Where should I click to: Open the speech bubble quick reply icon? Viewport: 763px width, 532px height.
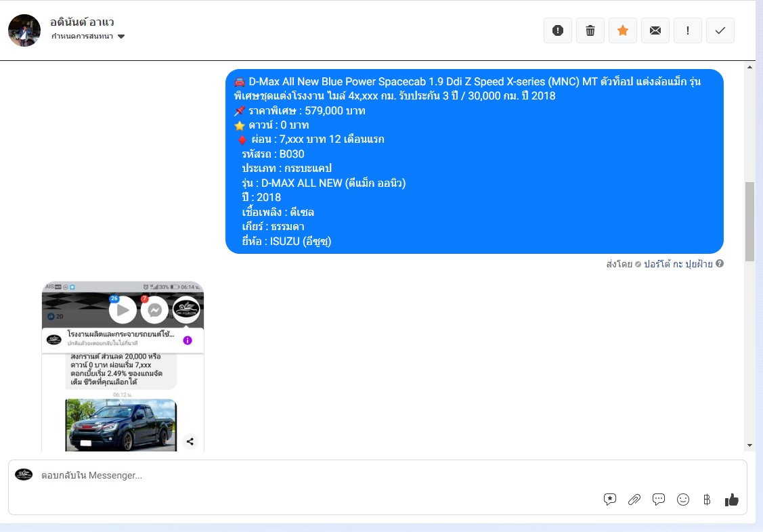(658, 500)
